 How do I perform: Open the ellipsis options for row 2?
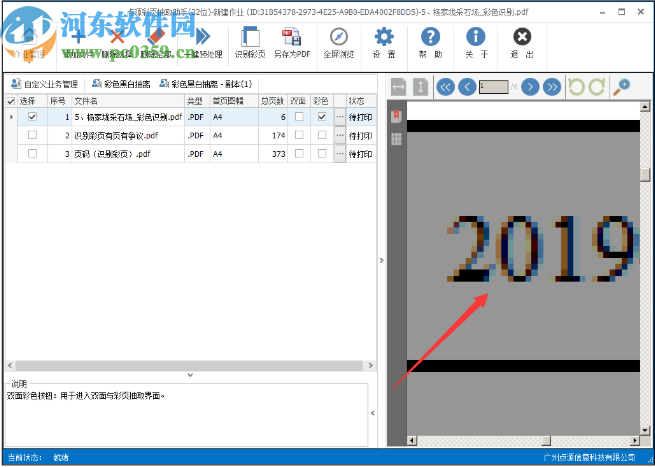(x=340, y=135)
